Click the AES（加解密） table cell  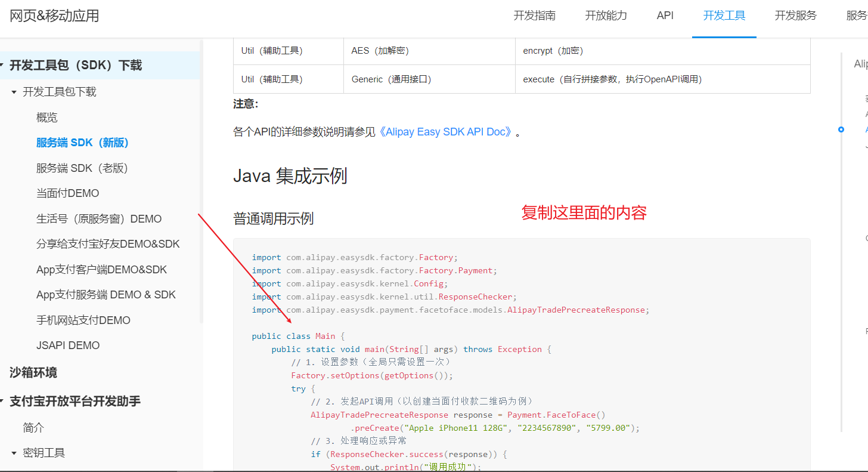(x=429, y=51)
